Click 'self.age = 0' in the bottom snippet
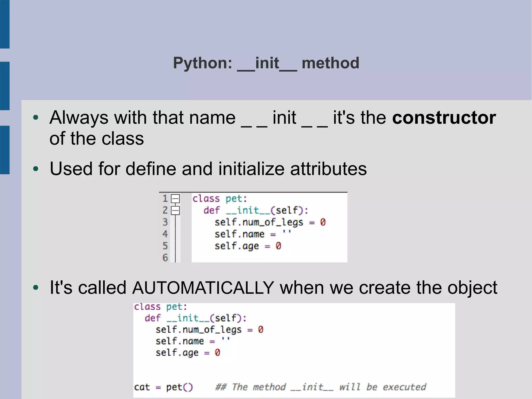 click(188, 353)
